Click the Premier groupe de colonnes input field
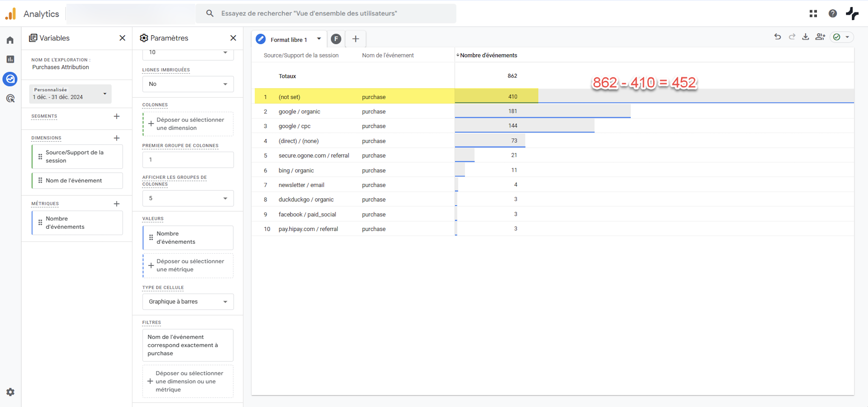868x407 pixels. 188,160
